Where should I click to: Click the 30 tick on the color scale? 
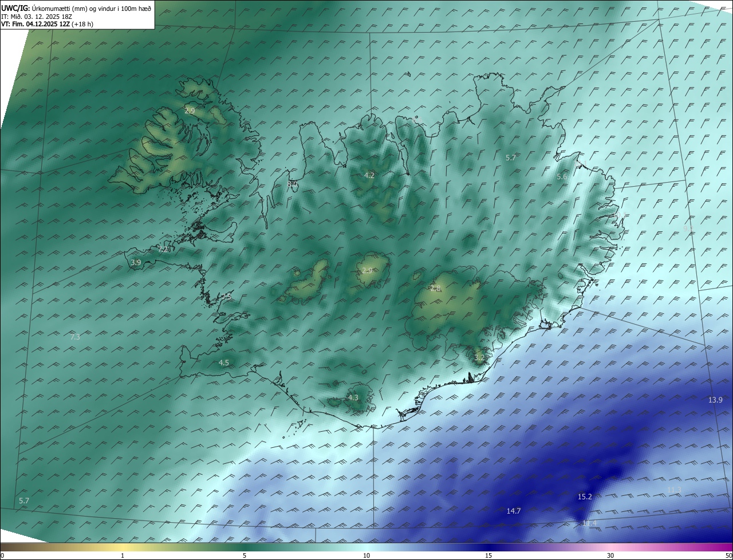tap(610, 555)
